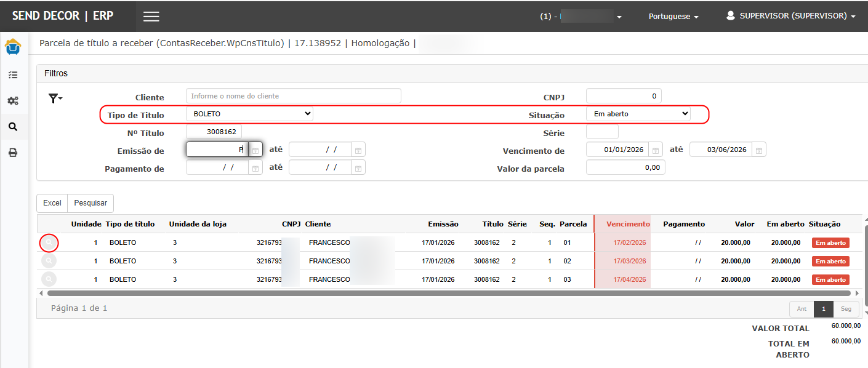868x368 pixels.
Task: Click the table scrollbar right arrow
Action: click(x=856, y=294)
